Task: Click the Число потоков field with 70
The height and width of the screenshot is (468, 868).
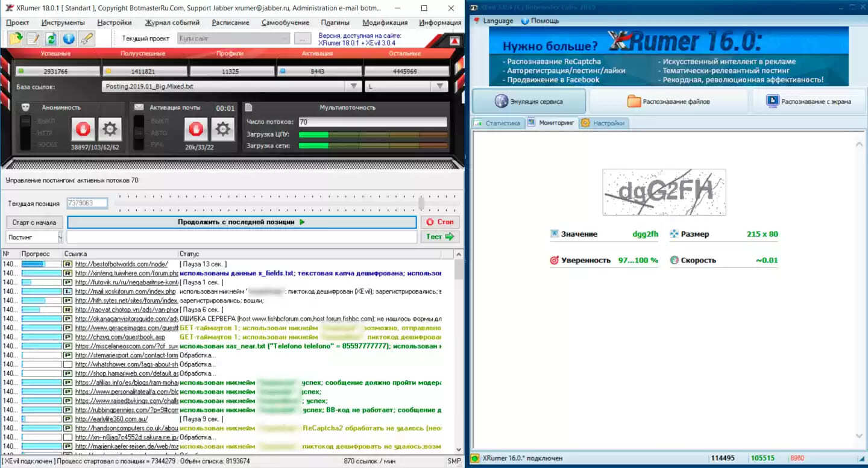Action: click(373, 122)
